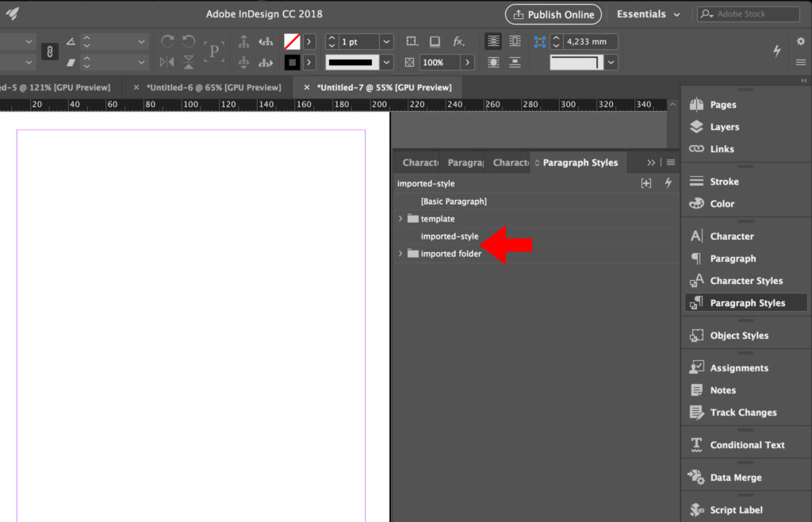Open the Object Styles panel
Screen dimensions: 812x522
click(x=742, y=335)
